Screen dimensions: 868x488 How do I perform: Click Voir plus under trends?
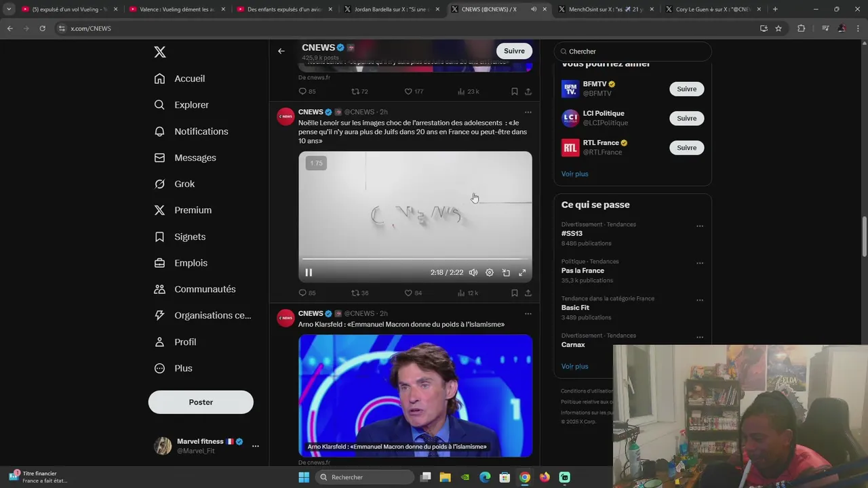coord(574,367)
